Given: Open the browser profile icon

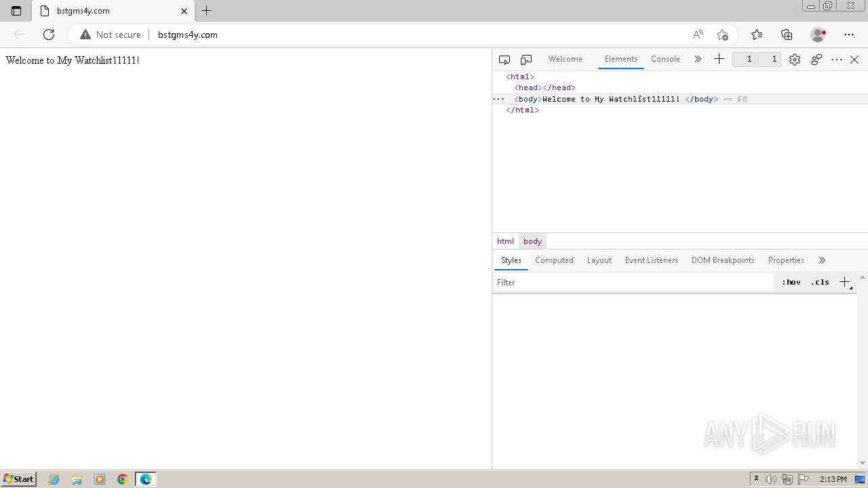Looking at the screenshot, I should pyautogui.click(x=818, y=35).
